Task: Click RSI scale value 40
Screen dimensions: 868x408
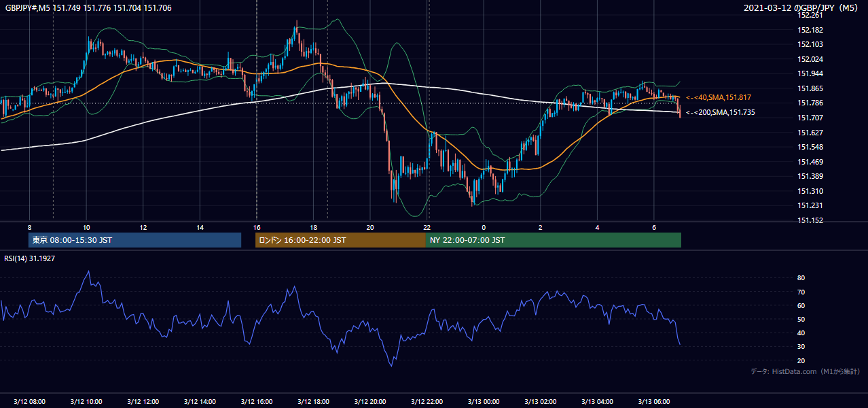Action: 801,333
